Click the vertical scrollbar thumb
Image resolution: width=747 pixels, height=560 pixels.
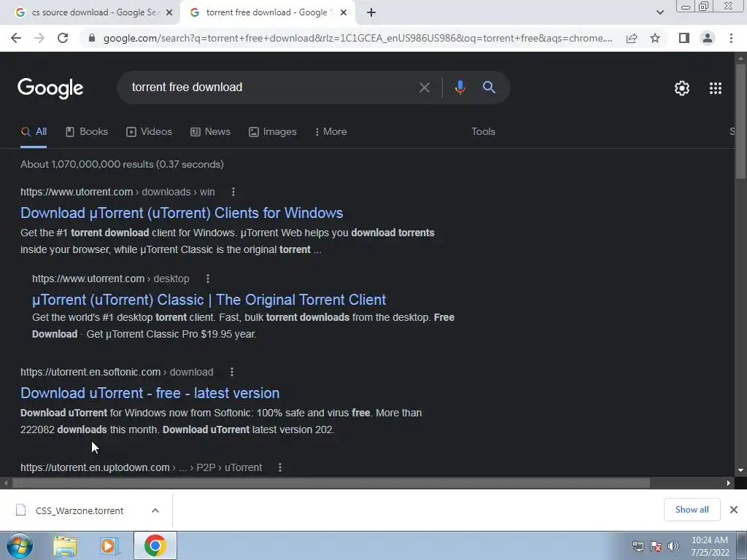[x=740, y=122]
